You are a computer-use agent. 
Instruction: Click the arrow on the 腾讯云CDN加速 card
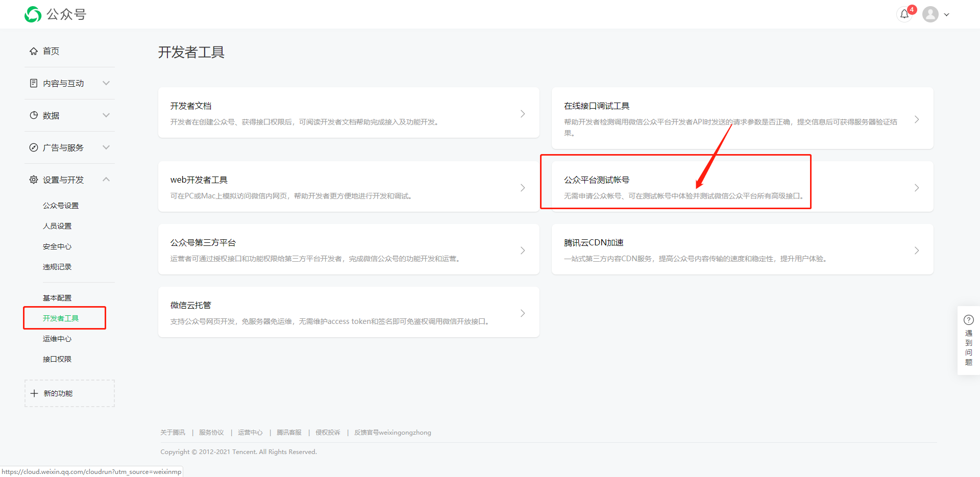click(917, 250)
